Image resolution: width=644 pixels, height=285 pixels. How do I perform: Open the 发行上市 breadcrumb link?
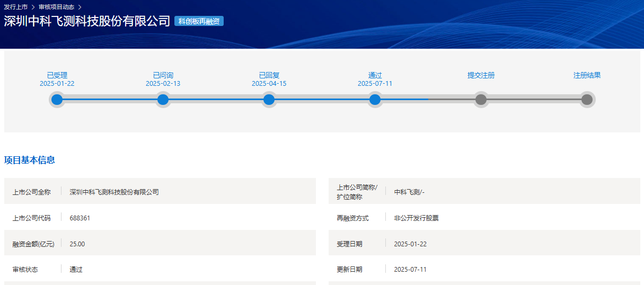(x=16, y=7)
